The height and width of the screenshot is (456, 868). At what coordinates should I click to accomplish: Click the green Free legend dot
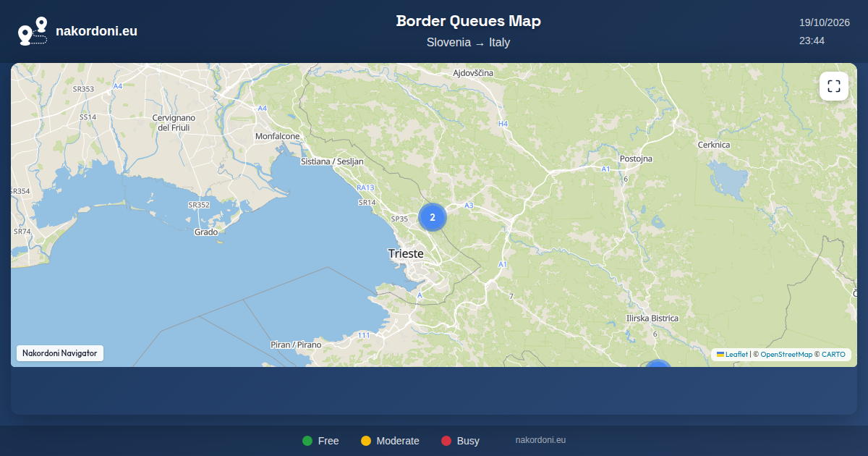[307, 441]
